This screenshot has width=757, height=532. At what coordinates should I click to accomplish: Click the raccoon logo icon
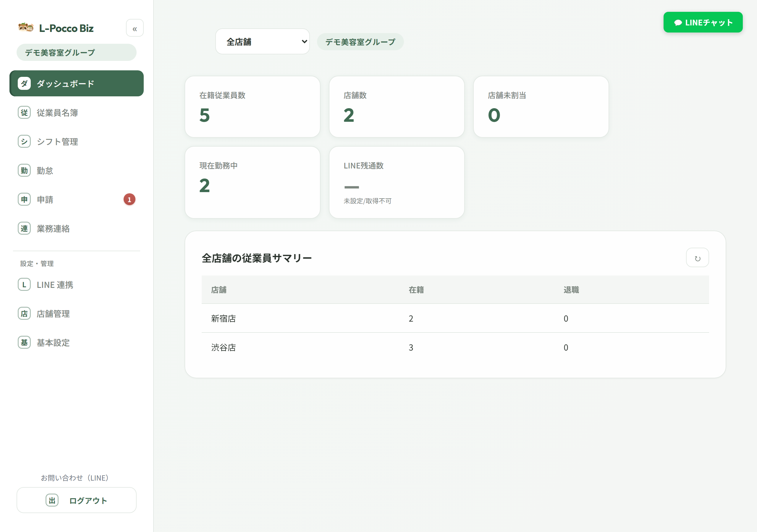tap(26, 27)
